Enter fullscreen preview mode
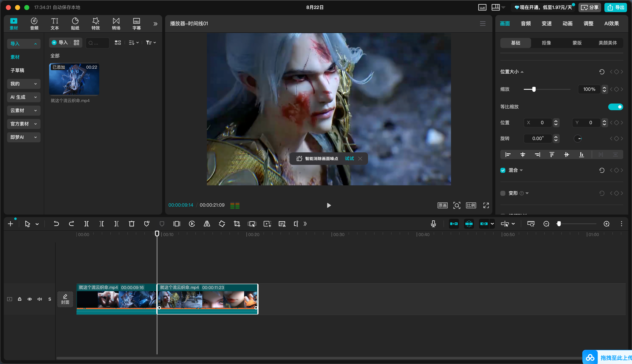The image size is (632, 364). [486, 205]
